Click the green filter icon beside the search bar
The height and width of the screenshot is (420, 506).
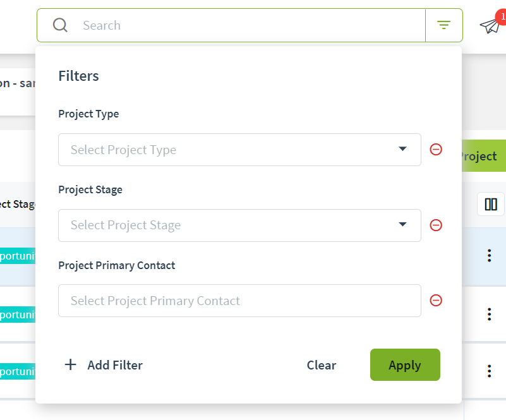coord(444,25)
